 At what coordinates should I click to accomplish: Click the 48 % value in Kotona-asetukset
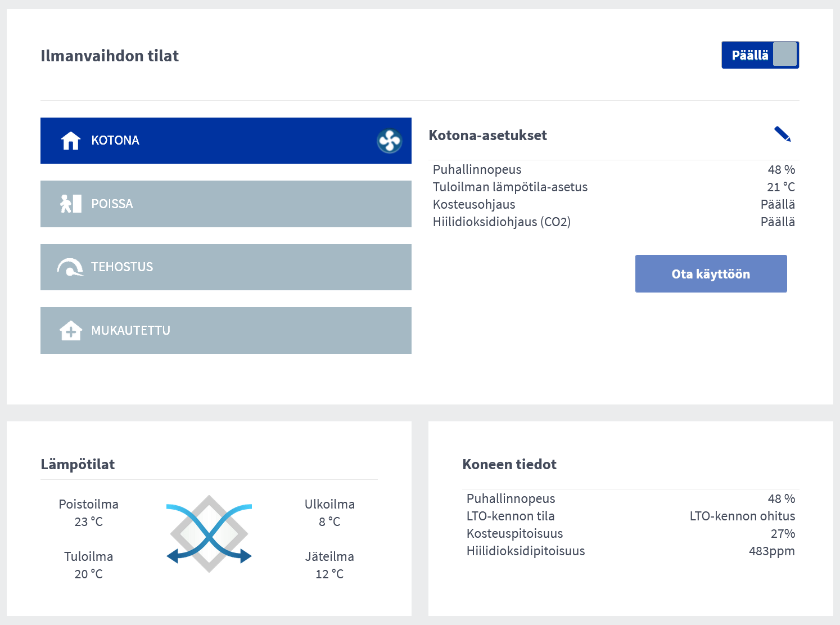click(781, 169)
